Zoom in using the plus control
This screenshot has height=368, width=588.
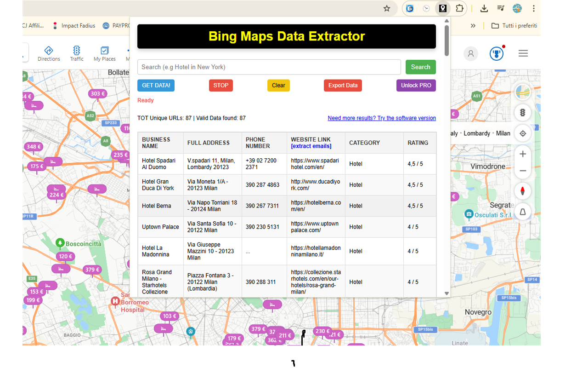pyautogui.click(x=523, y=154)
